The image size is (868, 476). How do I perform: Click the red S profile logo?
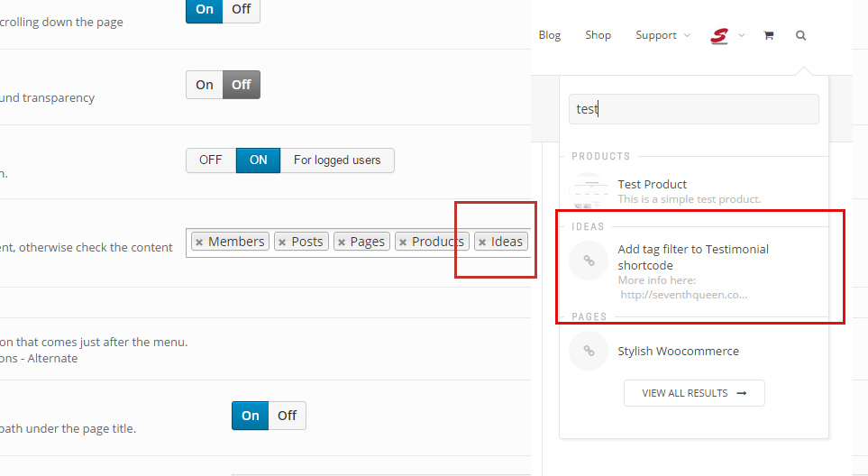719,35
